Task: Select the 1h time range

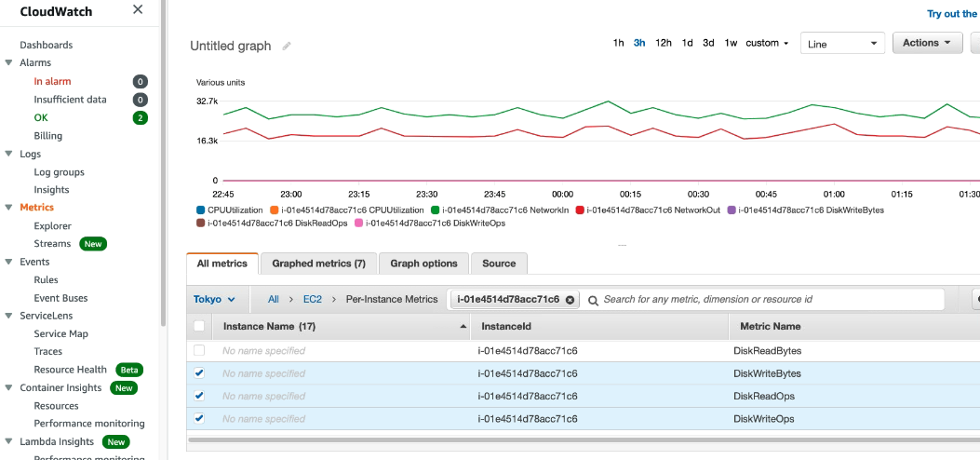Action: 618,43
